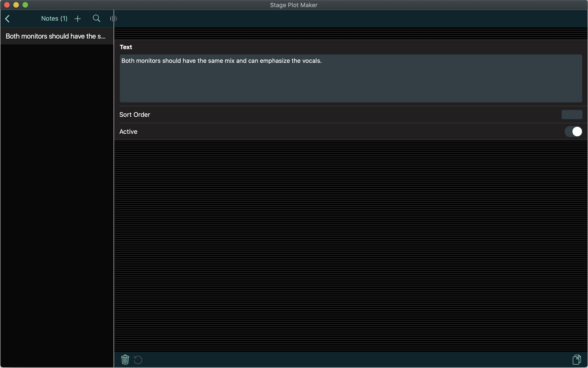Close the window with red button
588x368 pixels.
coord(7,5)
